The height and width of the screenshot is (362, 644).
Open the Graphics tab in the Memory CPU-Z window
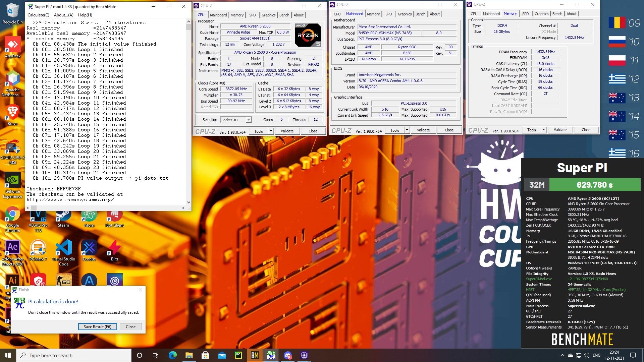[541, 14]
